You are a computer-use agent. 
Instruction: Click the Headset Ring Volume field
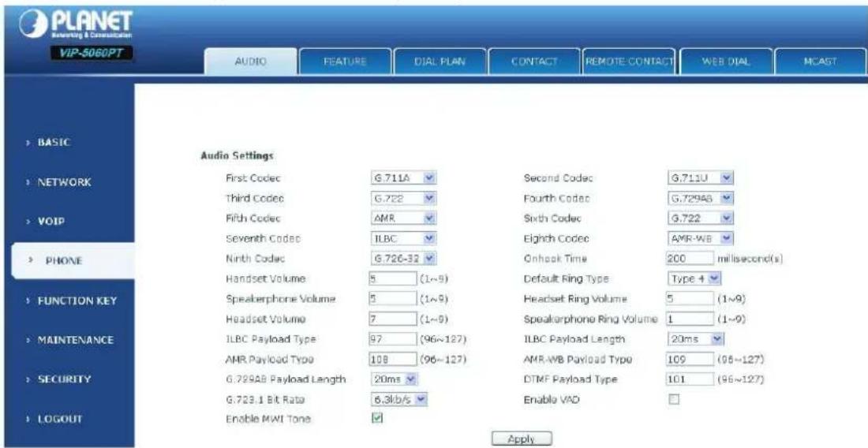pyautogui.click(x=690, y=299)
